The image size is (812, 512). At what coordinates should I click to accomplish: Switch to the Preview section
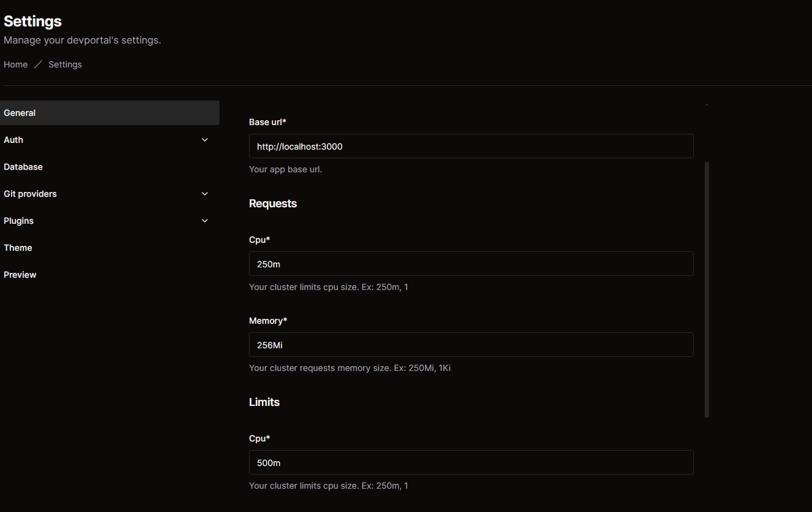(20, 275)
